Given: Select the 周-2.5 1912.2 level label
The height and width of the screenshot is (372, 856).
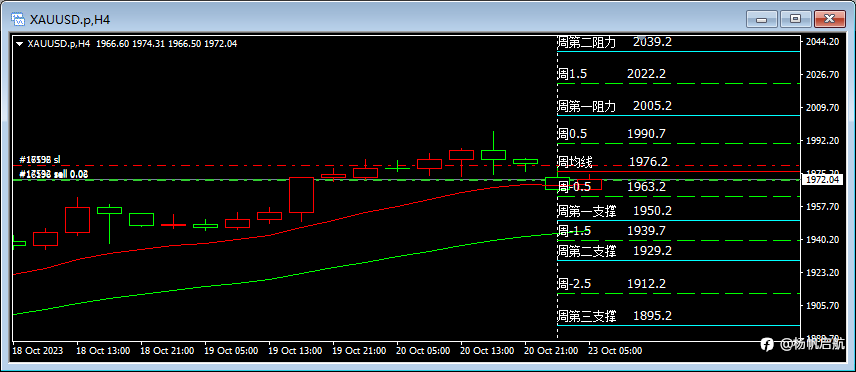Looking at the screenshot, I should [611, 284].
